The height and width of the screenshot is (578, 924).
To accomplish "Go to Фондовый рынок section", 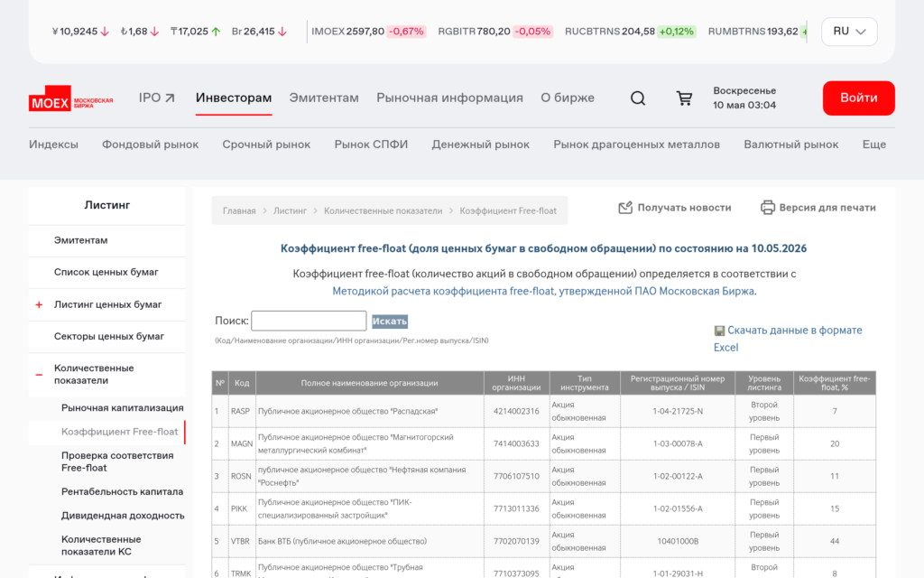I will point(151,144).
